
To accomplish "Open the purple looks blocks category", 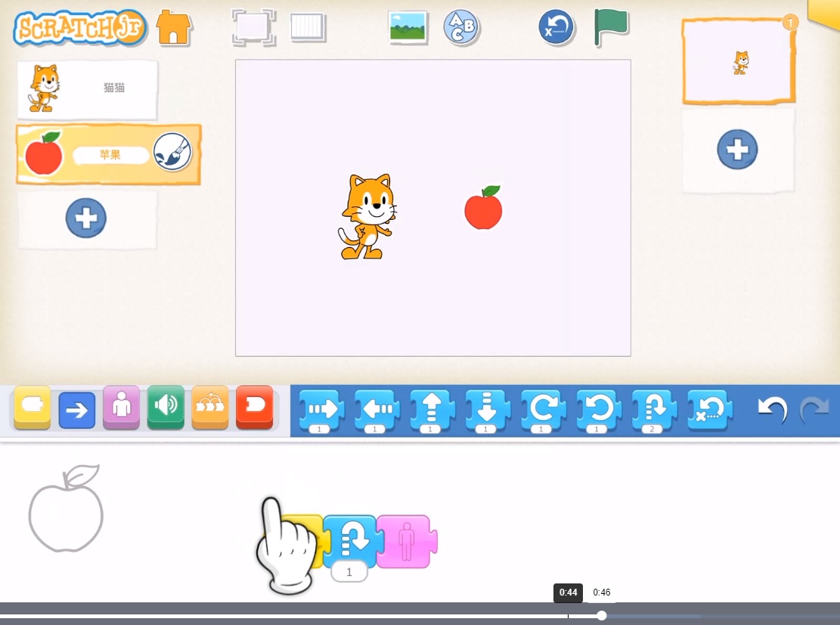I will tap(122, 408).
